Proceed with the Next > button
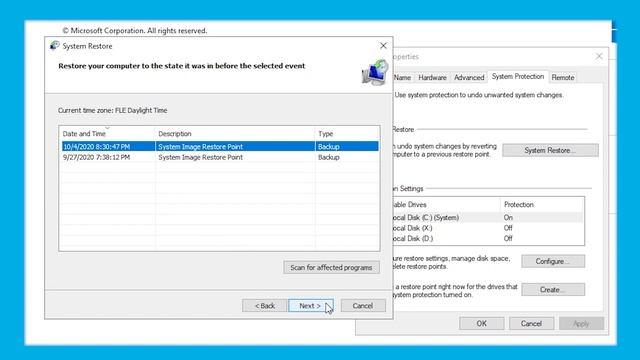This screenshot has width=640, height=360. tap(311, 306)
